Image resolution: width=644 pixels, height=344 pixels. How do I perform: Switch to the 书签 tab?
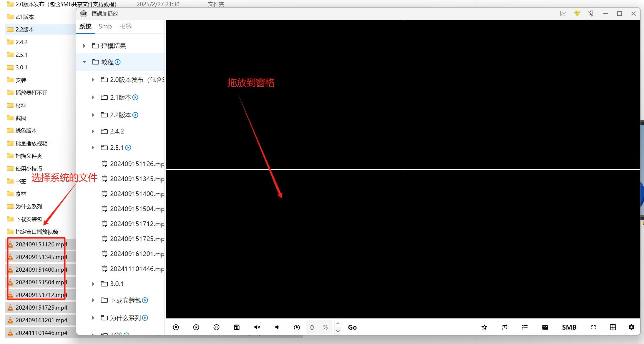click(126, 26)
